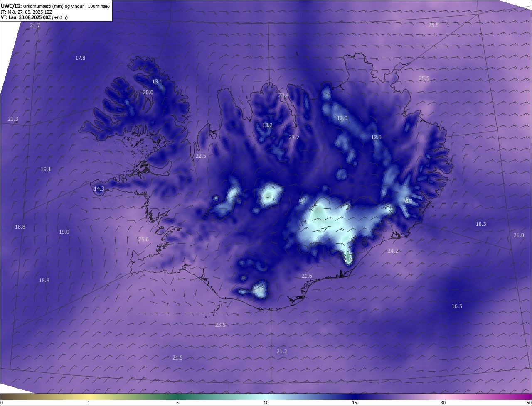Click the 20.0 value label
The image size is (532, 406).
point(148,93)
